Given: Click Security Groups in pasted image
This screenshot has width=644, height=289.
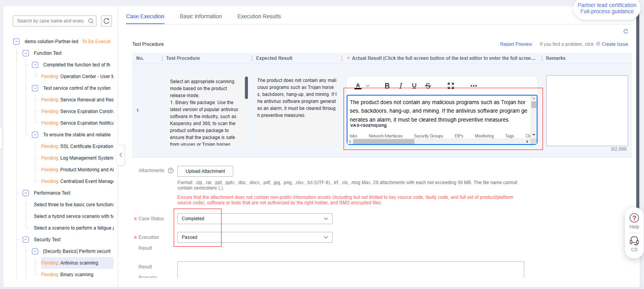Looking at the screenshot, I should [x=428, y=136].
